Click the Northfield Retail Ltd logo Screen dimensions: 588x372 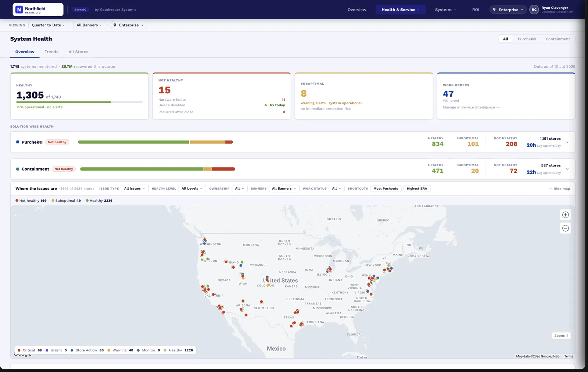38,10
